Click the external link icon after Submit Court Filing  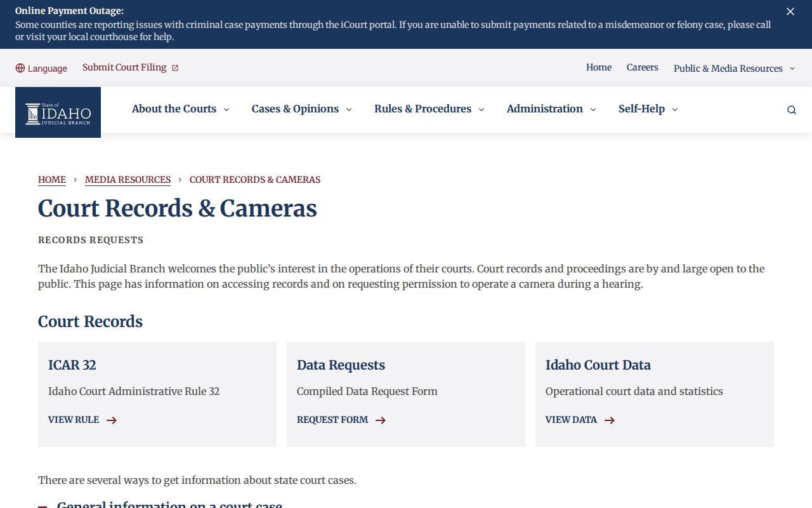175,68
